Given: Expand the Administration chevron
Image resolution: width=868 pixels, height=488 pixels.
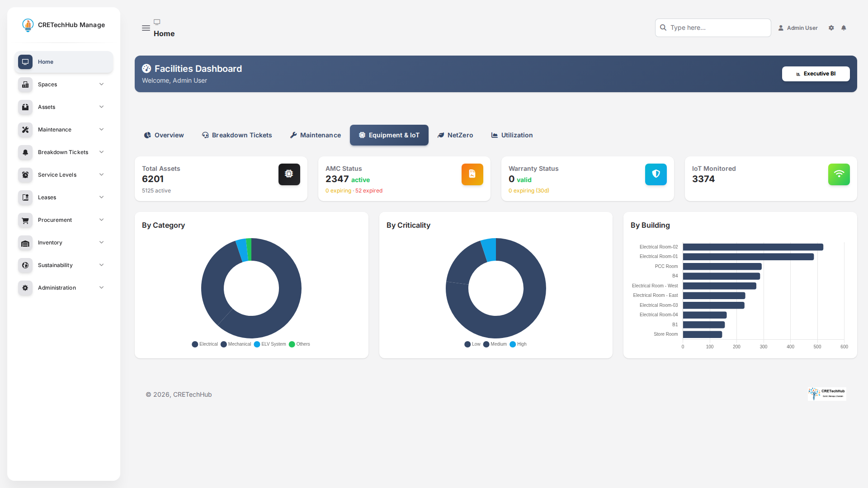Looking at the screenshot, I should [102, 288].
